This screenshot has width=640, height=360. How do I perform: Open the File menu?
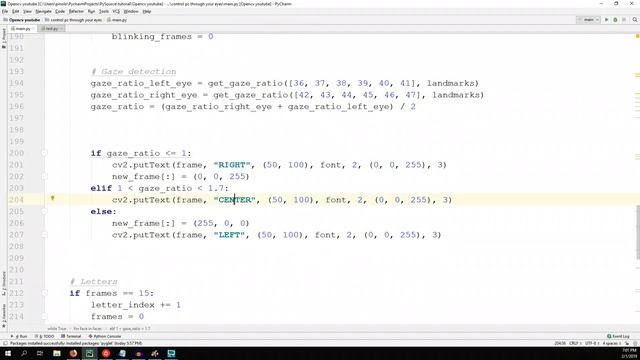point(5,11)
